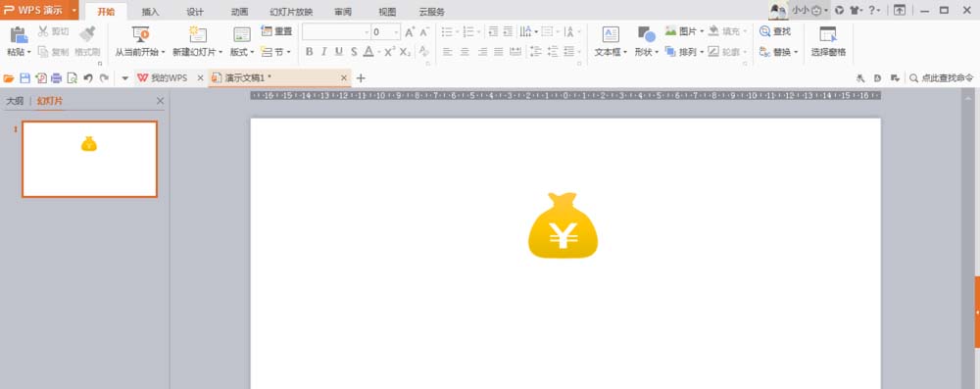Screen dimensions: 980x389
Task: Toggle italic formatting button
Action: tap(323, 52)
